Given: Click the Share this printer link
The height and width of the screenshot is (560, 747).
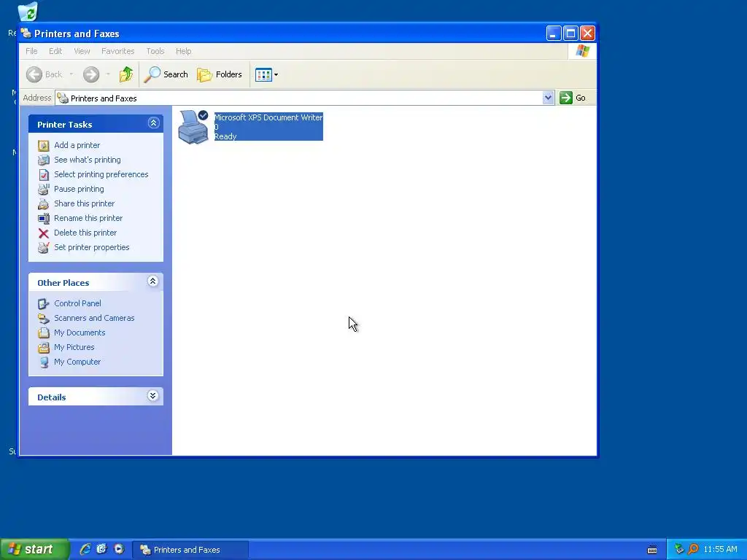Looking at the screenshot, I should [85, 203].
